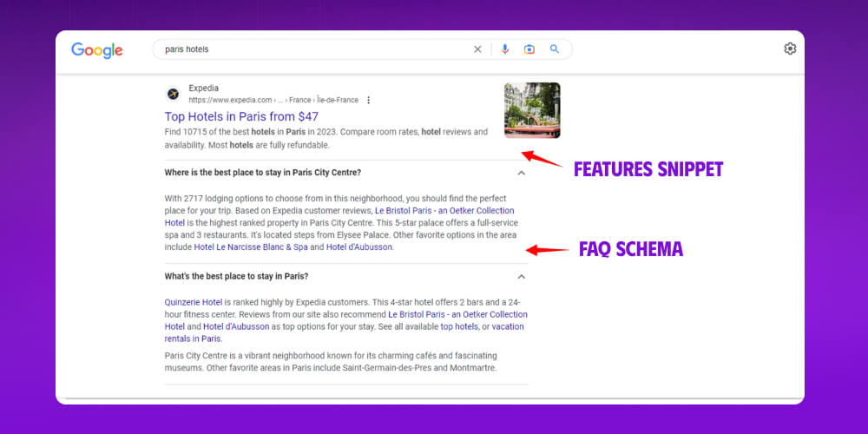This screenshot has height=434, width=868.
Task: Click the Expedia result thumbnail image
Action: pyautogui.click(x=532, y=110)
